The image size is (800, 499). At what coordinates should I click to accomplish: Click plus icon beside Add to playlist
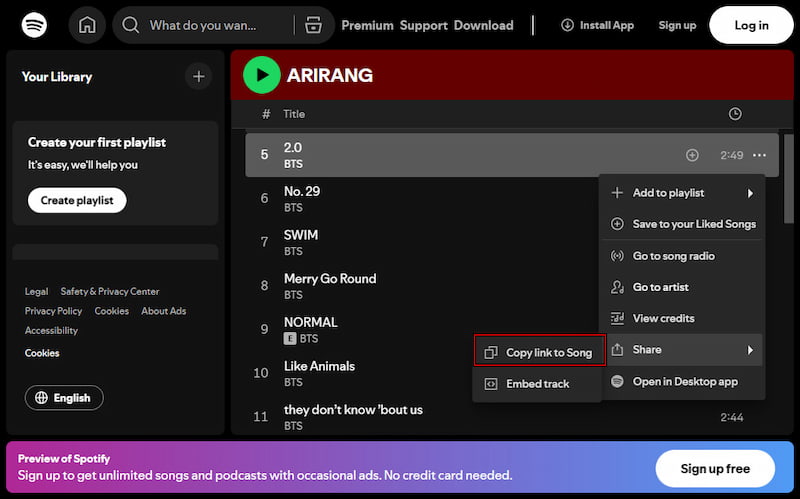pos(617,193)
